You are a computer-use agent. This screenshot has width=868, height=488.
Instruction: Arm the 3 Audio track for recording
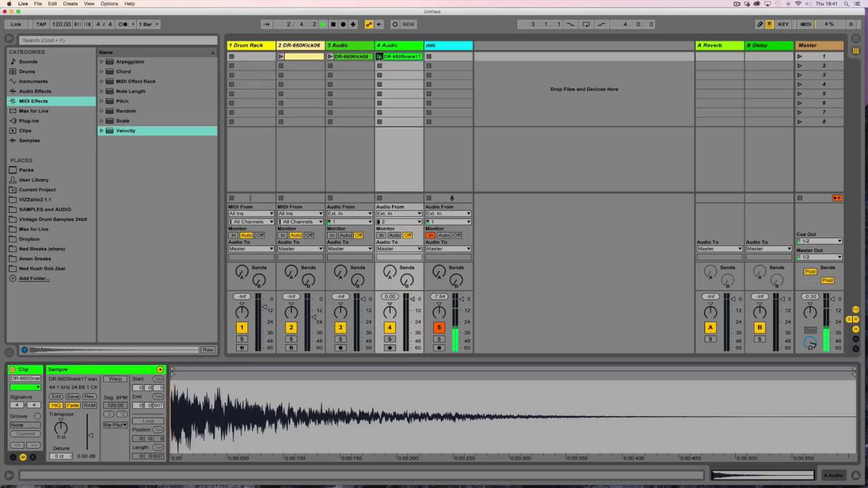340,348
